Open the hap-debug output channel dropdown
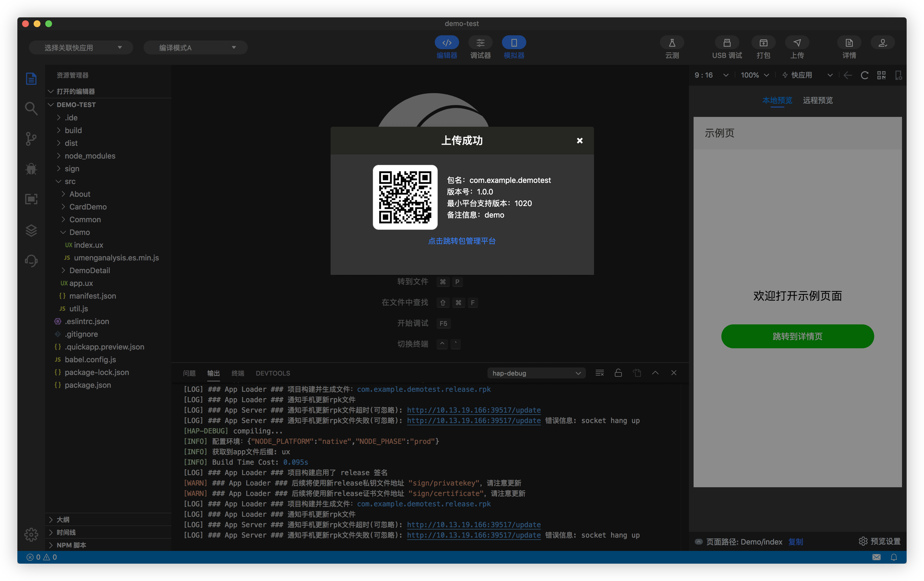The width and height of the screenshot is (924, 581). (536, 373)
